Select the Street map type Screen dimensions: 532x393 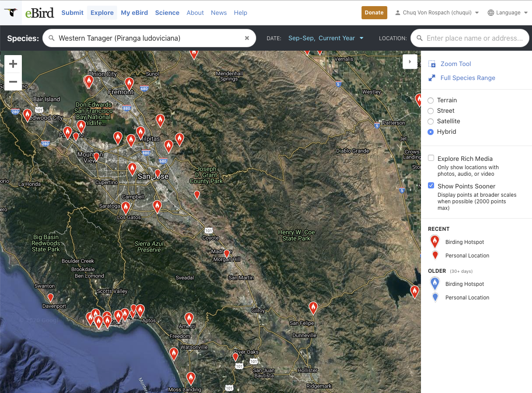[x=431, y=111]
